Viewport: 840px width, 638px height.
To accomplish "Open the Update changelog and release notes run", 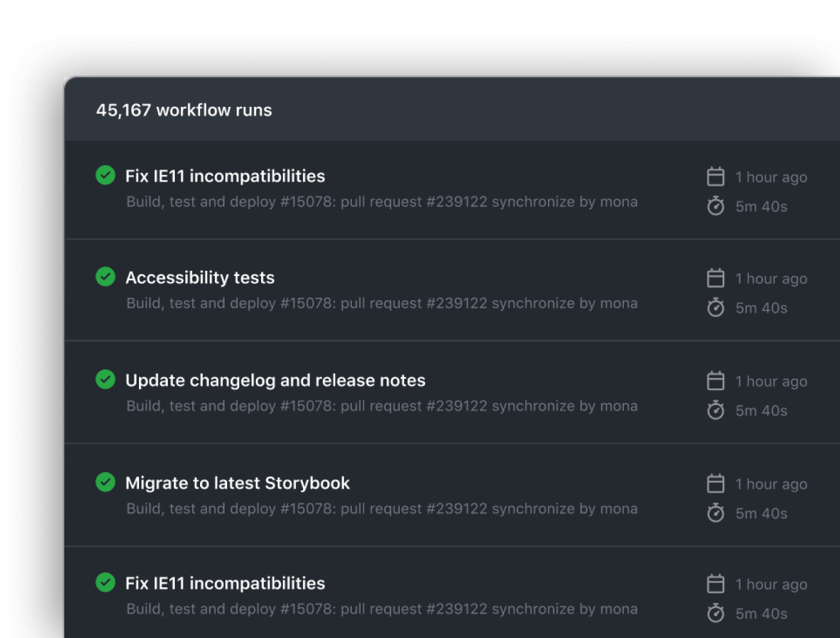I will [275, 381].
